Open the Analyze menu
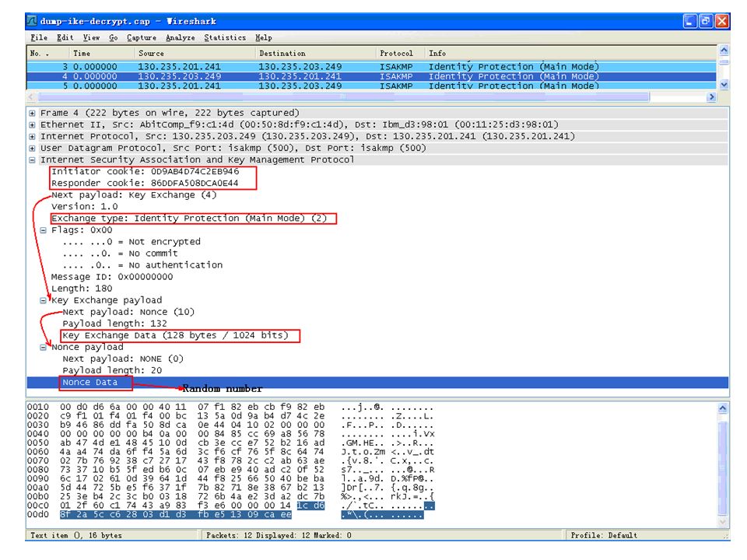 pos(180,37)
